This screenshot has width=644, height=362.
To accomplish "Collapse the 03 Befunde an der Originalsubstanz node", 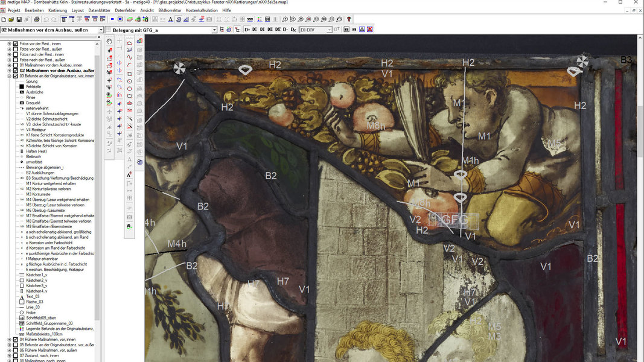I will [10, 76].
